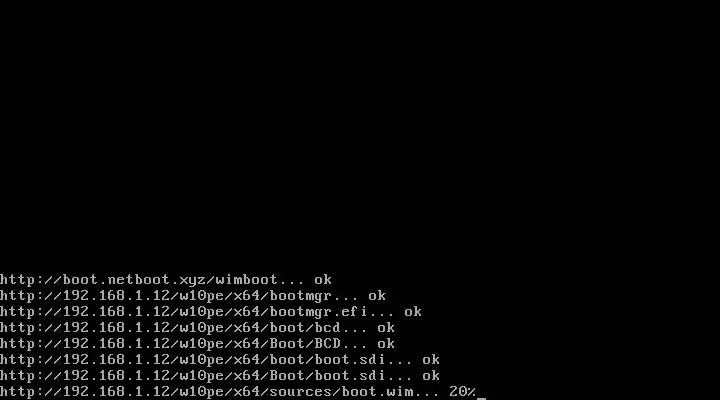Select the wimboot filename in first line

tap(247, 280)
